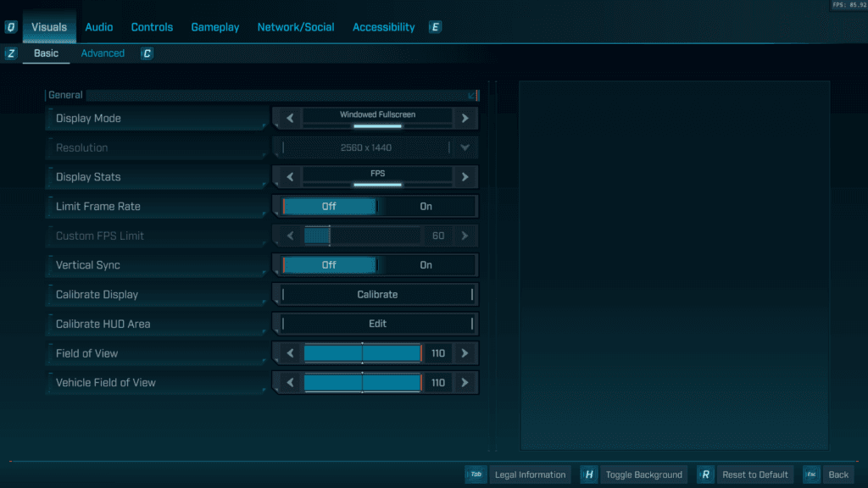The image size is (868, 488).
Task: Click the Q key shortcut icon beside Visuals
Action: (x=10, y=26)
